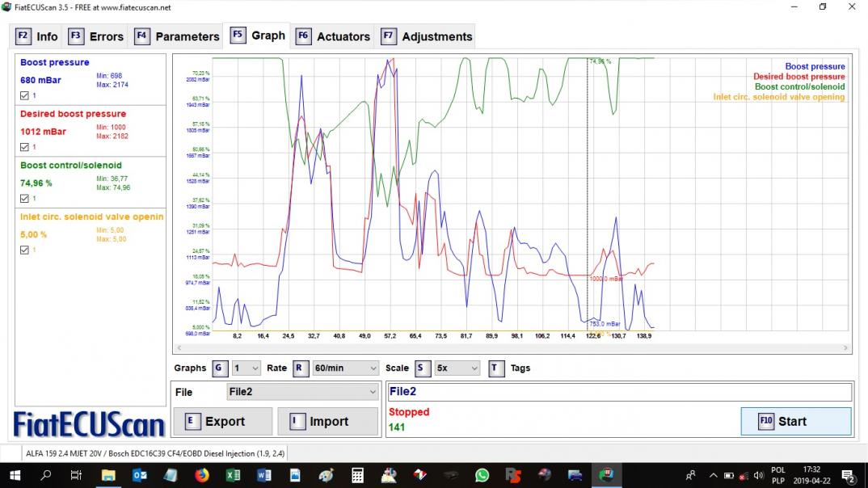This screenshot has width=868, height=488.
Task: Toggle the Desired boost pressure checkbox
Action: [24, 147]
